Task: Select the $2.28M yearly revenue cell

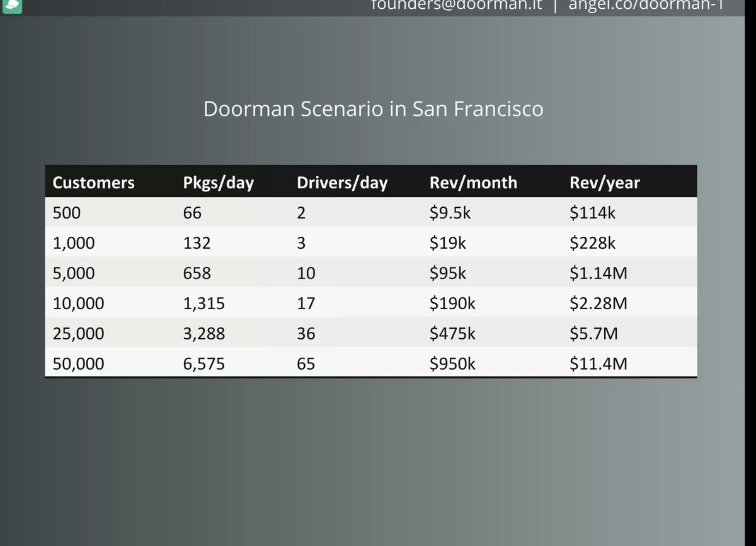Action: [x=598, y=304]
